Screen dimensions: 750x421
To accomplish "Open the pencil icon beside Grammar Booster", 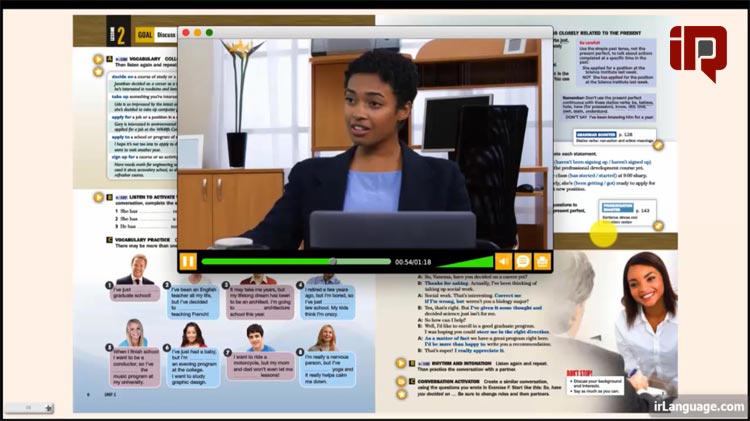I will click(x=659, y=145).
